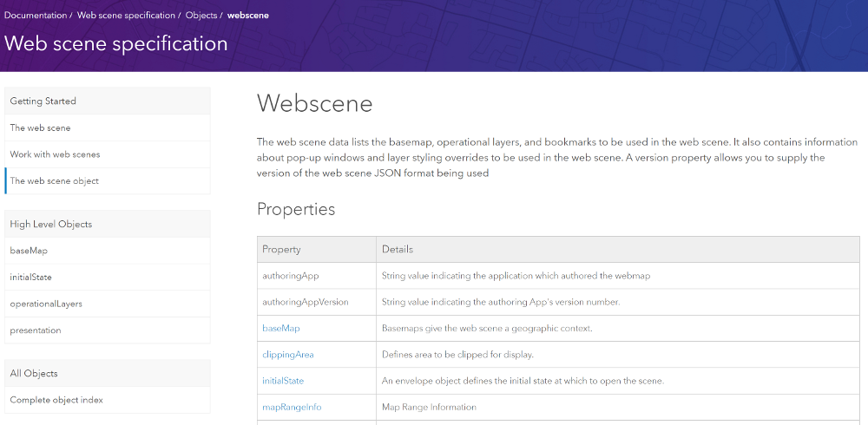Open Documentation breadcrumb link
Image resolution: width=868 pixels, height=425 pixels.
(x=36, y=16)
